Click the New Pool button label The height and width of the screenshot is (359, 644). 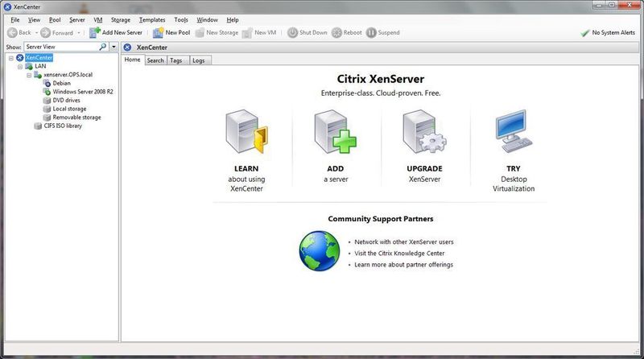(x=178, y=32)
